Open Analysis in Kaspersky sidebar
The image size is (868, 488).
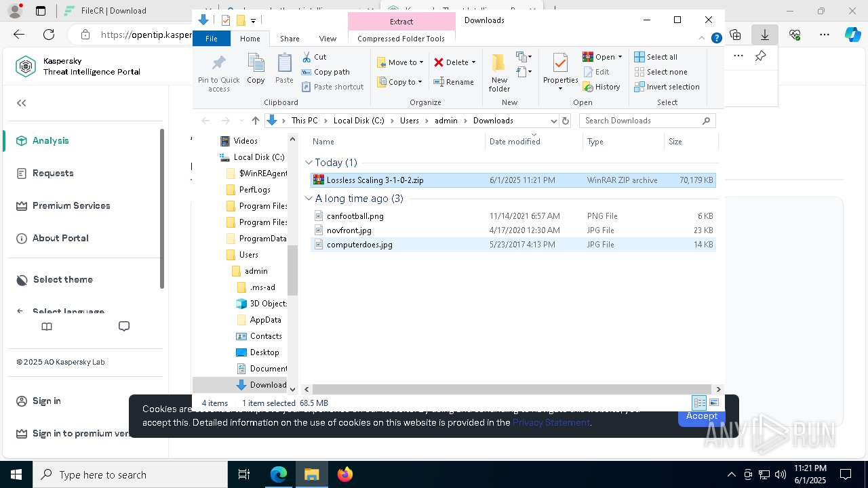[50, 140]
